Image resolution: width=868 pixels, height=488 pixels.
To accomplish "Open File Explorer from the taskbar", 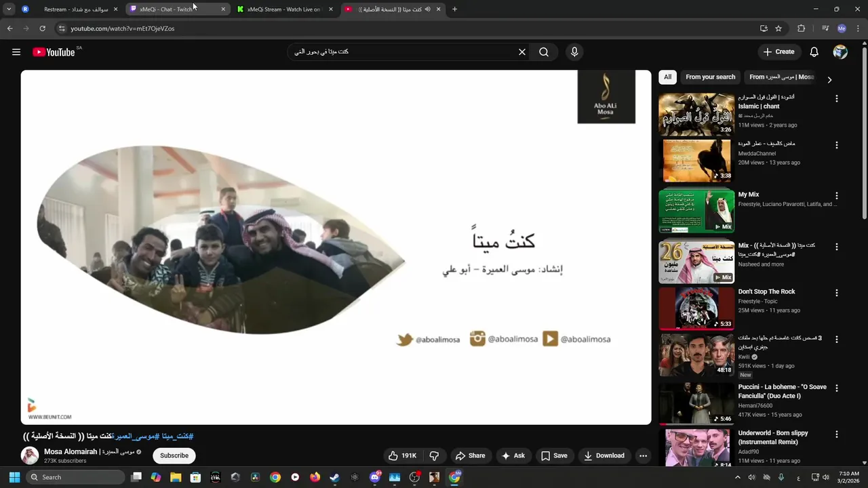I will tap(176, 477).
